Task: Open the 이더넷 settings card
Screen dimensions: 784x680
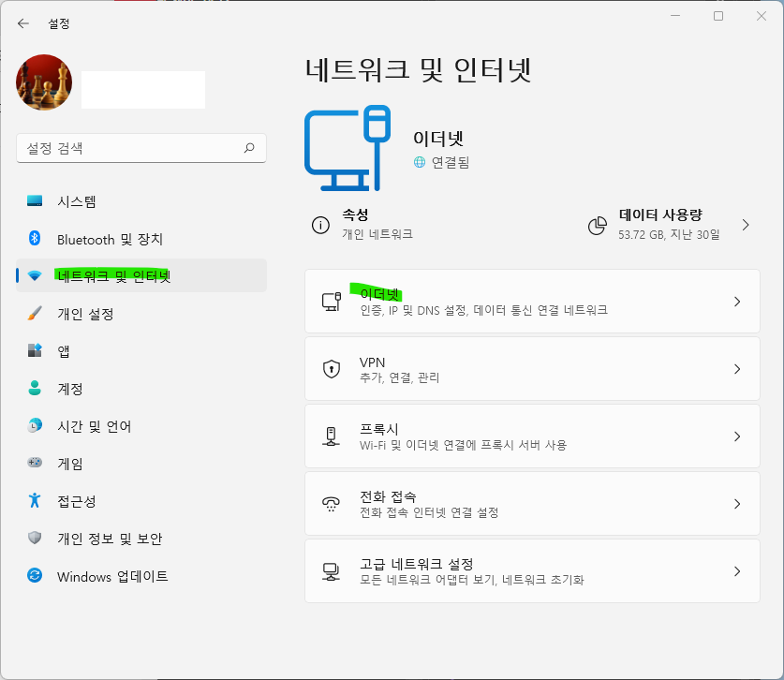Action: click(532, 301)
